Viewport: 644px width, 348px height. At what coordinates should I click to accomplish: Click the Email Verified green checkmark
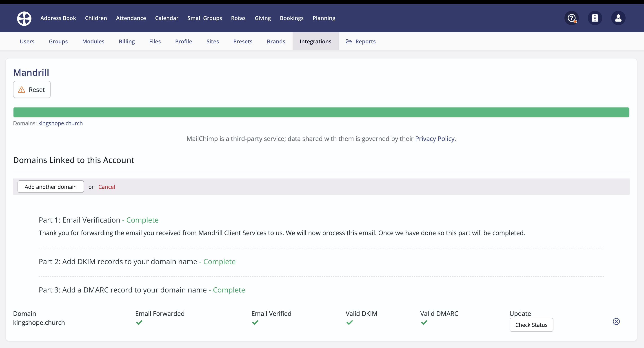255,322
